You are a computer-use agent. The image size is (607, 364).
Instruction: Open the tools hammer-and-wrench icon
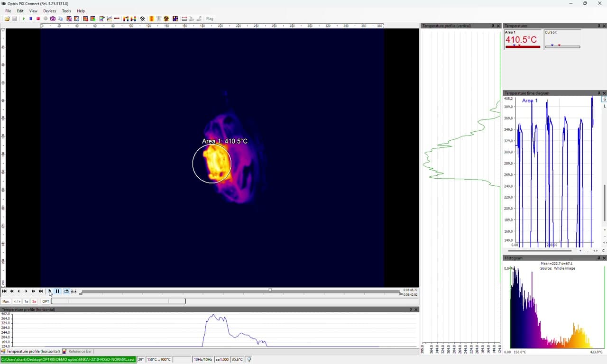click(x=142, y=19)
